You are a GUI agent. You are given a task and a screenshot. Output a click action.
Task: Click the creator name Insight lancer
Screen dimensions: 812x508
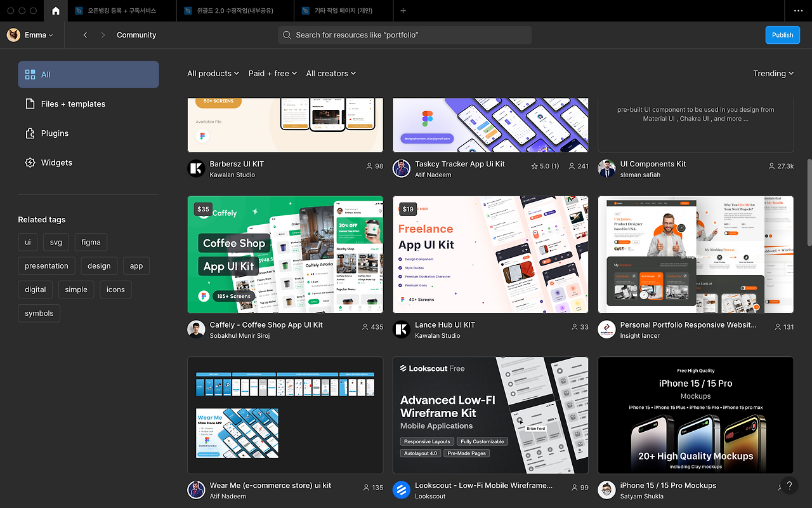[640, 335]
